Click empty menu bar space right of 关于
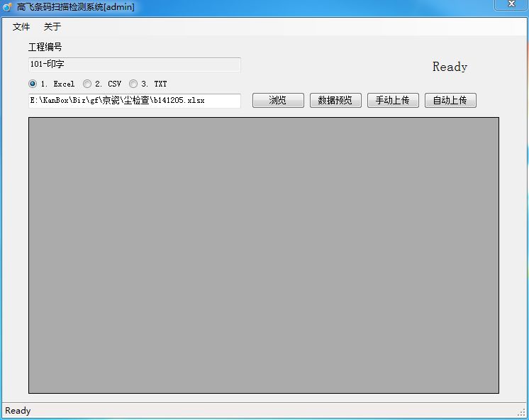Image resolution: width=529 pixels, height=420 pixels. pos(284,27)
